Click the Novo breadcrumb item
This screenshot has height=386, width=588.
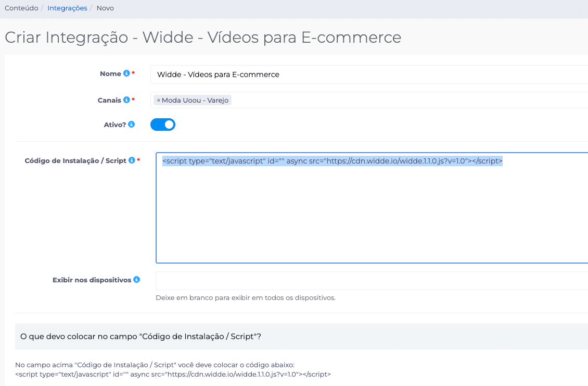105,8
